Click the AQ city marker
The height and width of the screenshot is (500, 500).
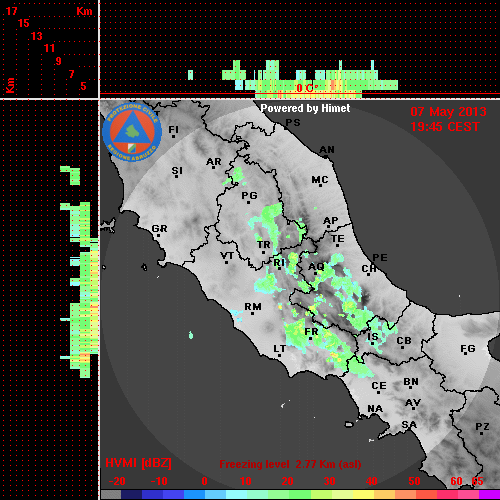316,273
